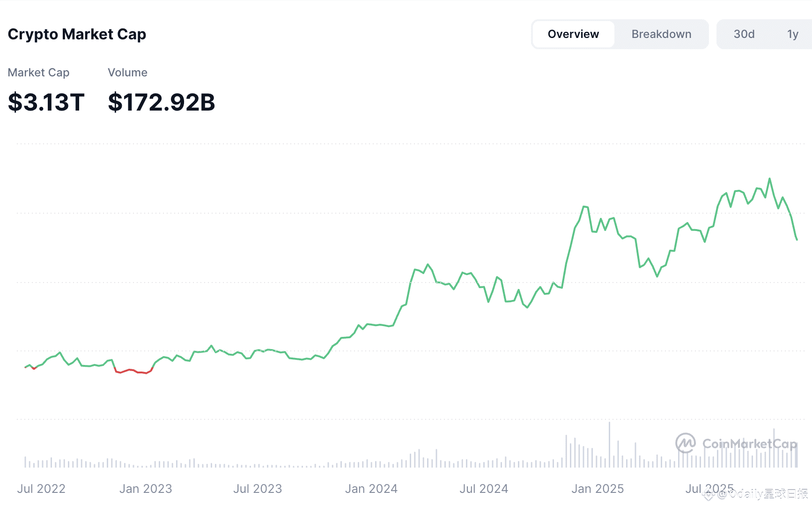Select the 1y time range

coord(792,34)
